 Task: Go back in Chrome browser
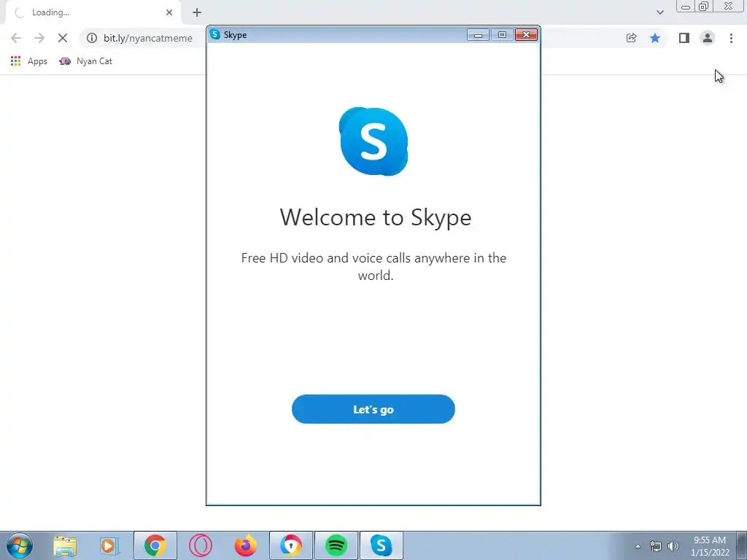16,38
